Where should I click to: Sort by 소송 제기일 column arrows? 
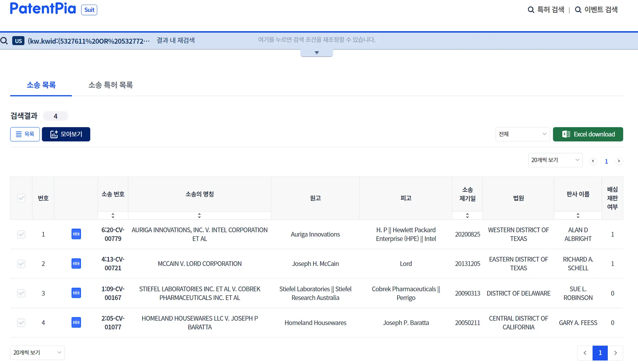(x=467, y=215)
